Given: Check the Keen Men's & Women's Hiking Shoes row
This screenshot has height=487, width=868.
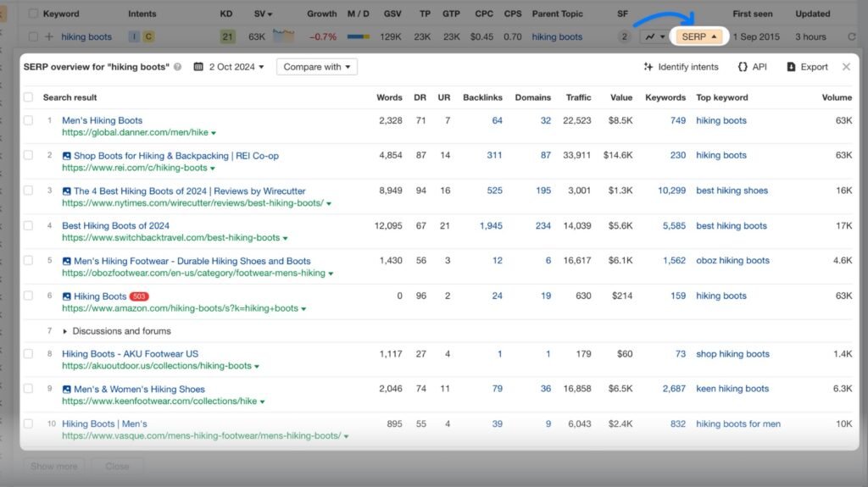Looking at the screenshot, I should click(28, 389).
